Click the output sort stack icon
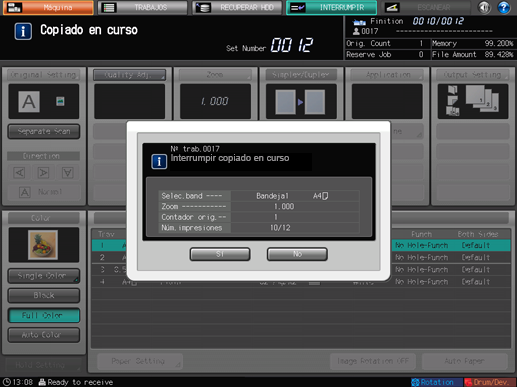The height and width of the screenshot is (387, 517). (482, 98)
